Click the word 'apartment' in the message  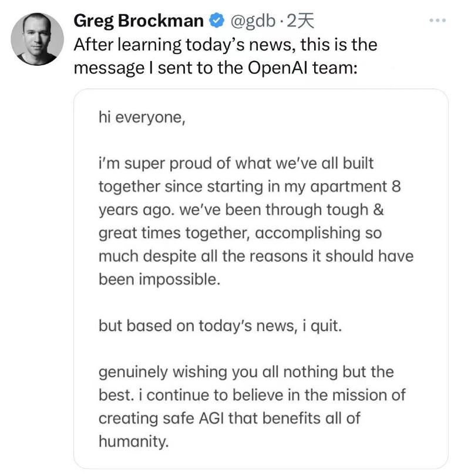(348, 187)
